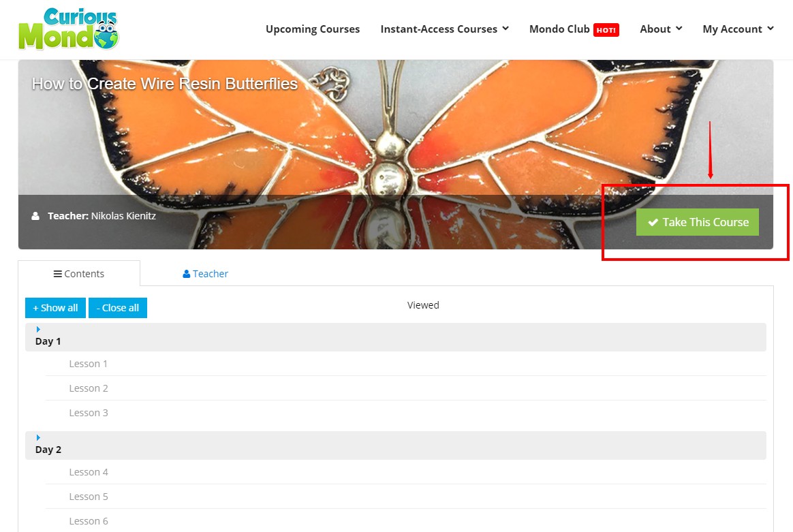This screenshot has width=793, height=532.
Task: Collapse the Day 1 section arrow
Action: pos(38,329)
